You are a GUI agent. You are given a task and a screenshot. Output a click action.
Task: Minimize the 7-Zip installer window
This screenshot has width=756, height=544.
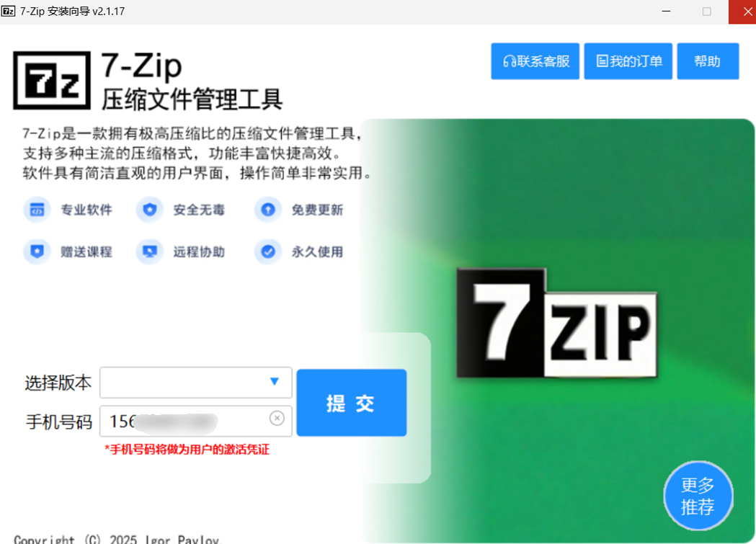(666, 11)
